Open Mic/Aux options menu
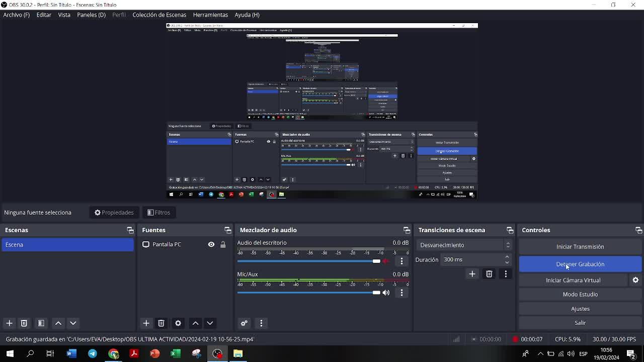The image size is (644, 362). (401, 293)
